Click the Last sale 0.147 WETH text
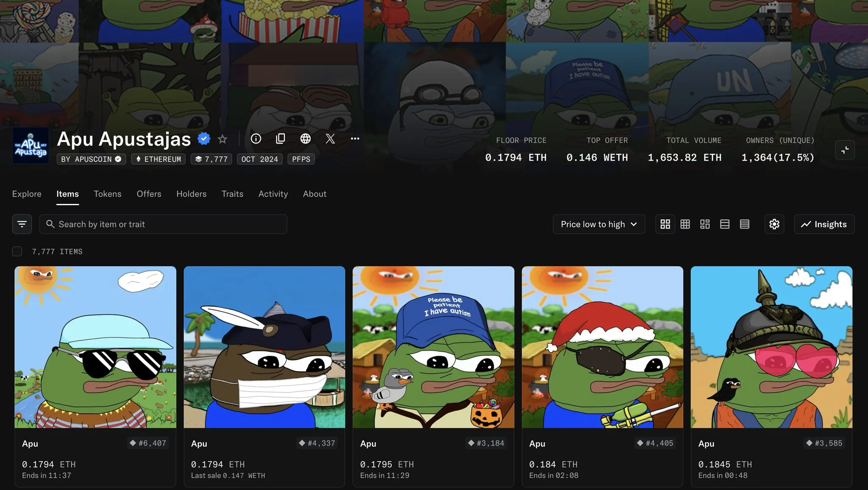868x490 pixels. (228, 476)
